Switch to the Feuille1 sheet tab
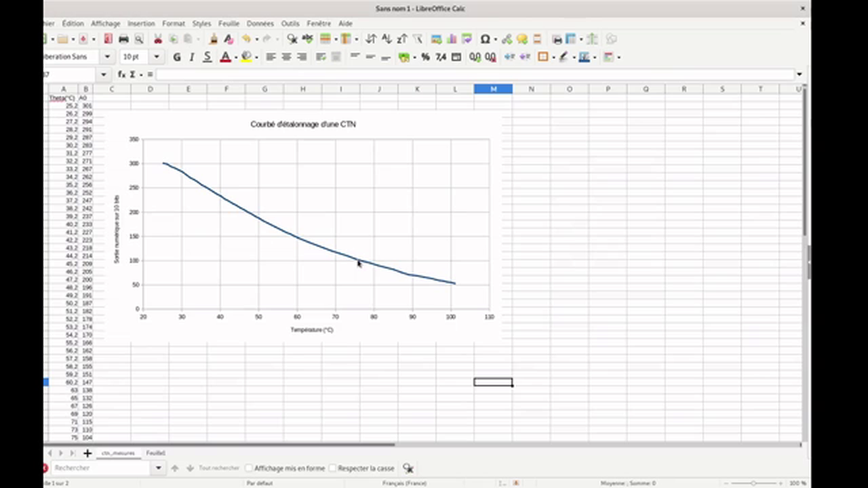This screenshot has height=488, width=868. click(x=155, y=453)
